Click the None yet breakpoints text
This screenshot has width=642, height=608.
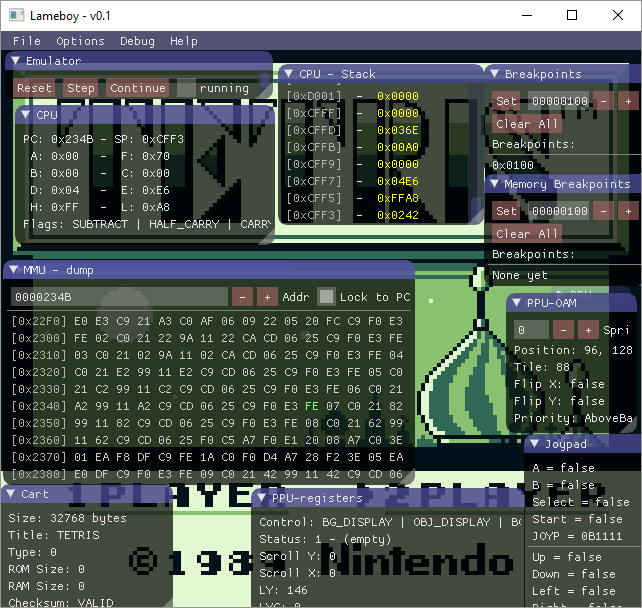[x=520, y=275]
